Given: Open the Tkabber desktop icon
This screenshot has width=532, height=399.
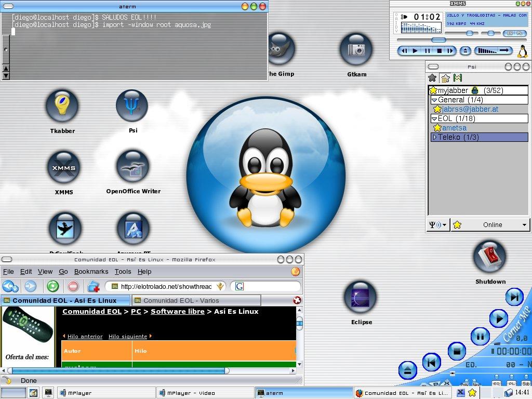Looking at the screenshot, I should click(62, 105).
